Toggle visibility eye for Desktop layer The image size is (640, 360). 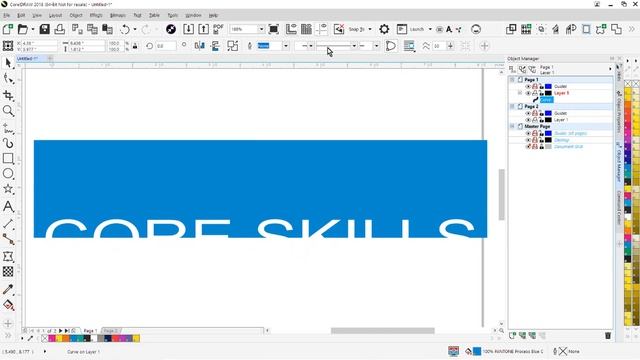tap(528, 140)
